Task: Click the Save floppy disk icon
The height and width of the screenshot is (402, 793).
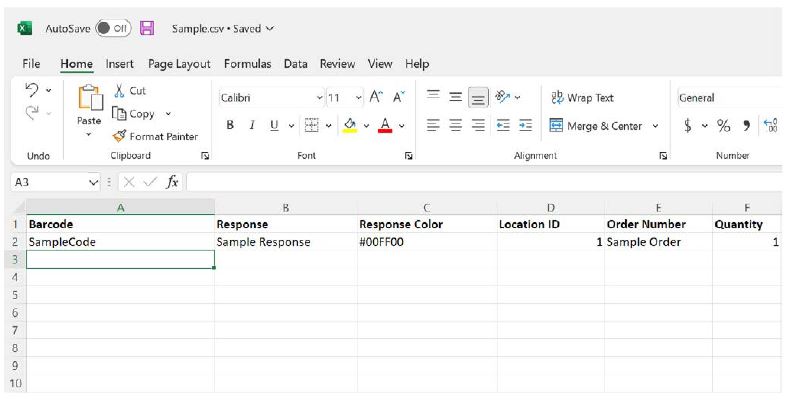Action: tap(147, 29)
